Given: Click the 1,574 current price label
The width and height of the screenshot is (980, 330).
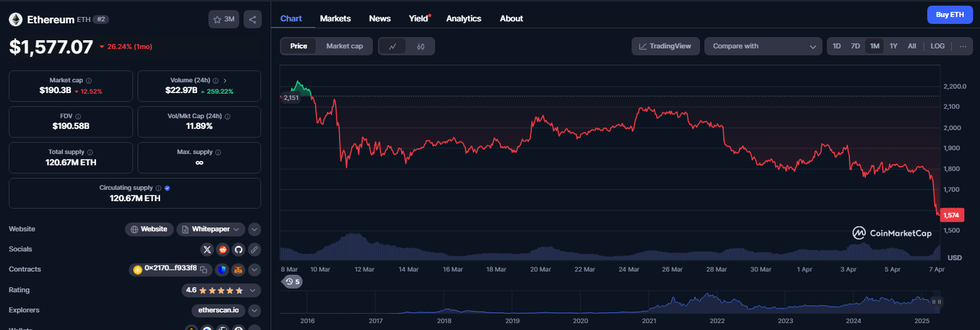Looking at the screenshot, I should [x=952, y=216].
